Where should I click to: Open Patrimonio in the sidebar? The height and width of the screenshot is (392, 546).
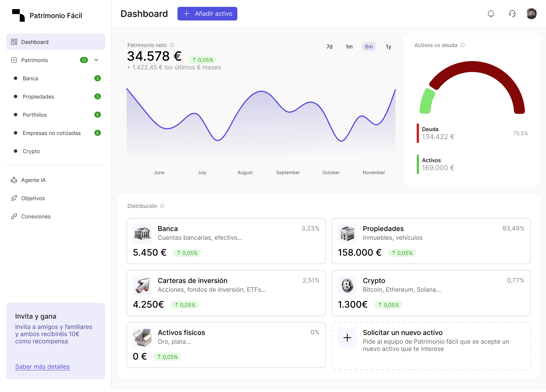click(x=56, y=60)
